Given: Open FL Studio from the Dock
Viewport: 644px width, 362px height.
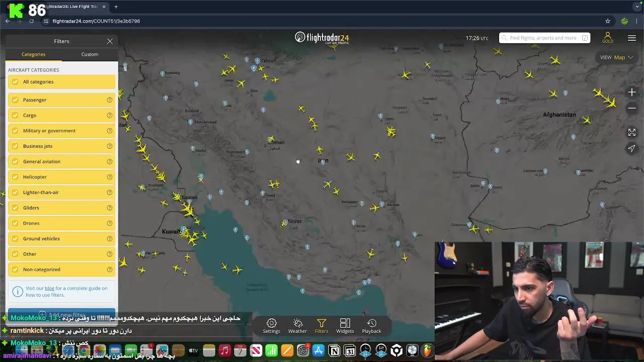Looking at the screenshot, I should coord(428,350).
